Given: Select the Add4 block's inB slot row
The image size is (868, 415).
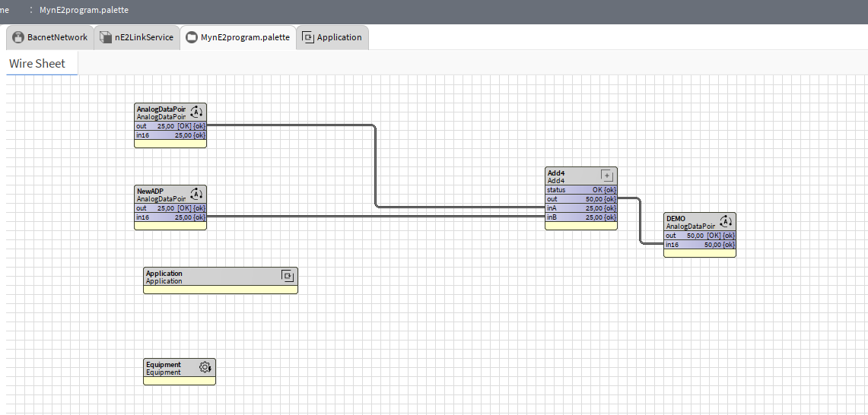Looking at the screenshot, I should click(581, 217).
